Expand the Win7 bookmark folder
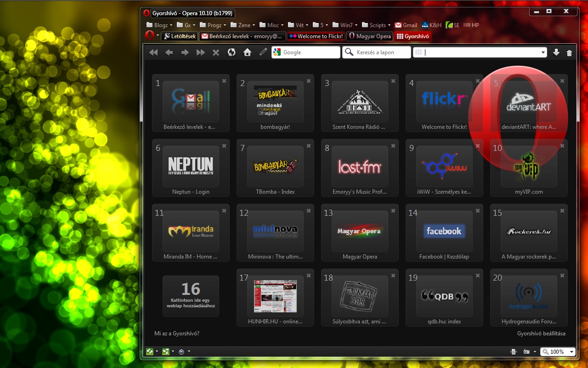The height and width of the screenshot is (368, 588). tap(345, 25)
